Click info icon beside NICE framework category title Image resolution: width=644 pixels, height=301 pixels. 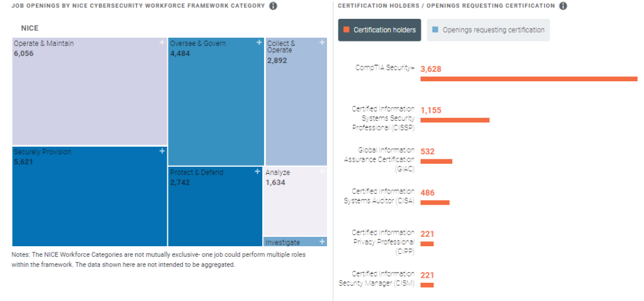click(x=273, y=6)
